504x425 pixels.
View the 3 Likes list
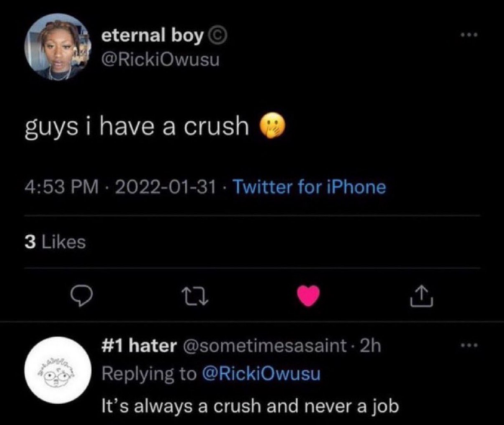tap(55, 242)
